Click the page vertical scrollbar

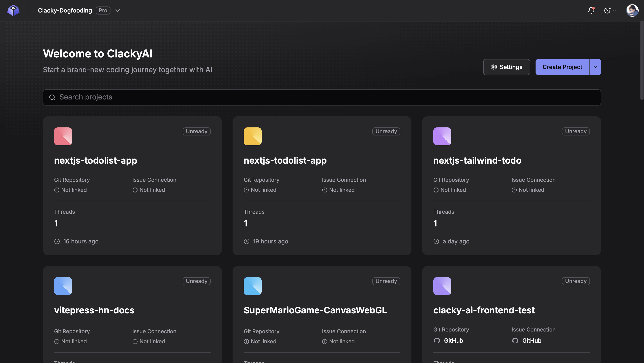click(642, 61)
